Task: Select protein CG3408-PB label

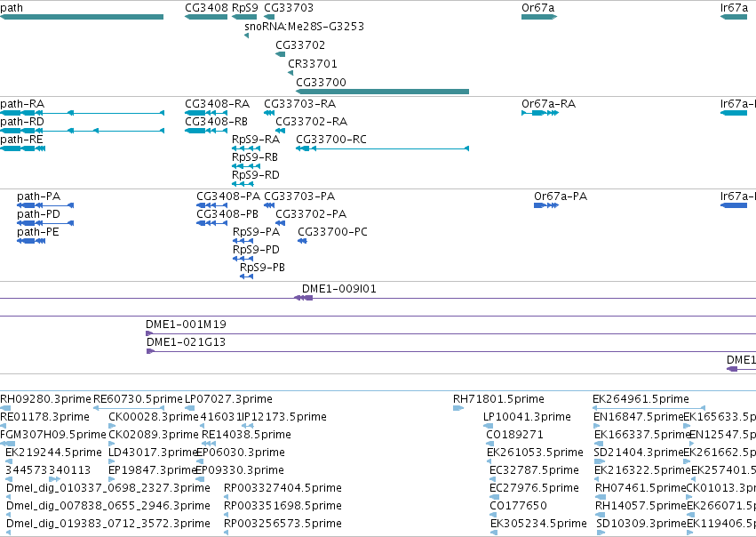Action: (227, 213)
